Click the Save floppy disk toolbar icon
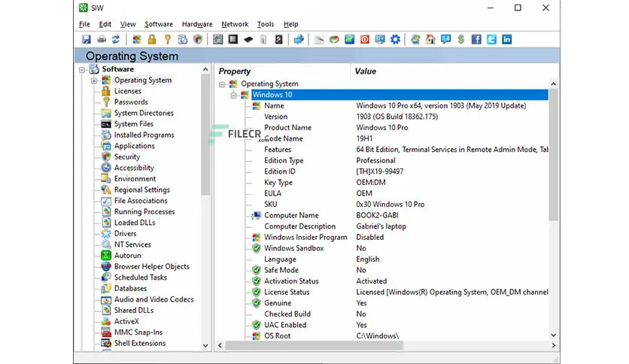Screen dimensions: 629x364 click(87, 39)
